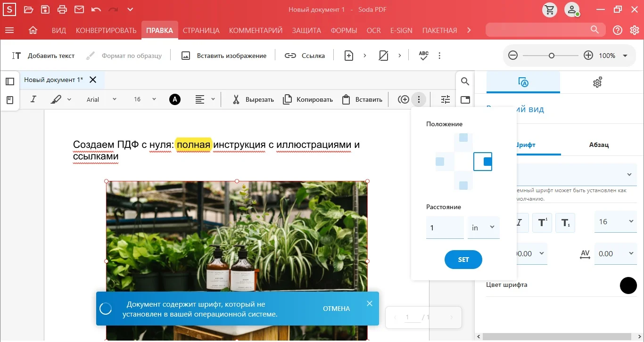Click the zoom slider handle
This screenshot has width=644, height=342.
pyautogui.click(x=552, y=56)
